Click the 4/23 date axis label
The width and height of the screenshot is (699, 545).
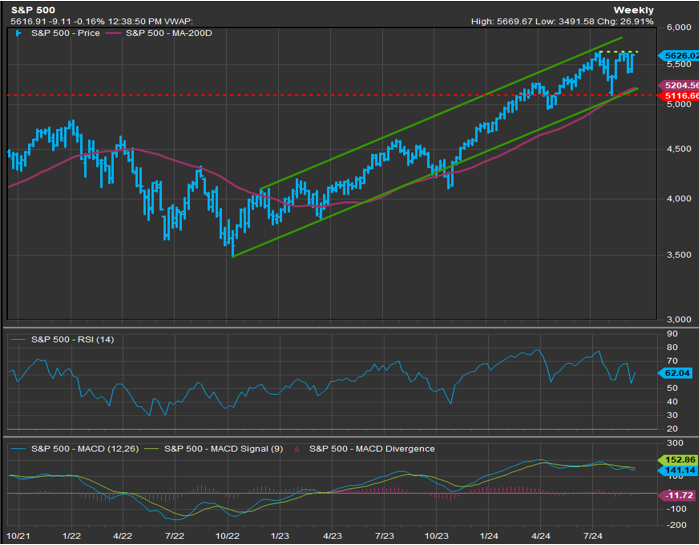coord(332,536)
